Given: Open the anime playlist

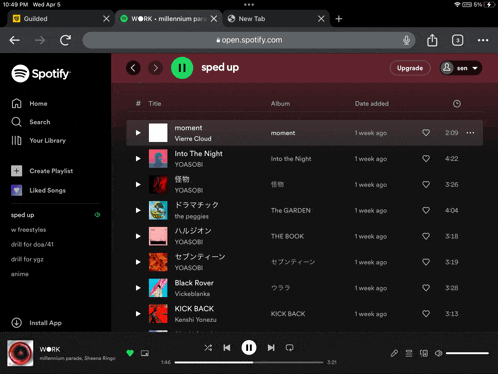Looking at the screenshot, I should click(x=20, y=274).
